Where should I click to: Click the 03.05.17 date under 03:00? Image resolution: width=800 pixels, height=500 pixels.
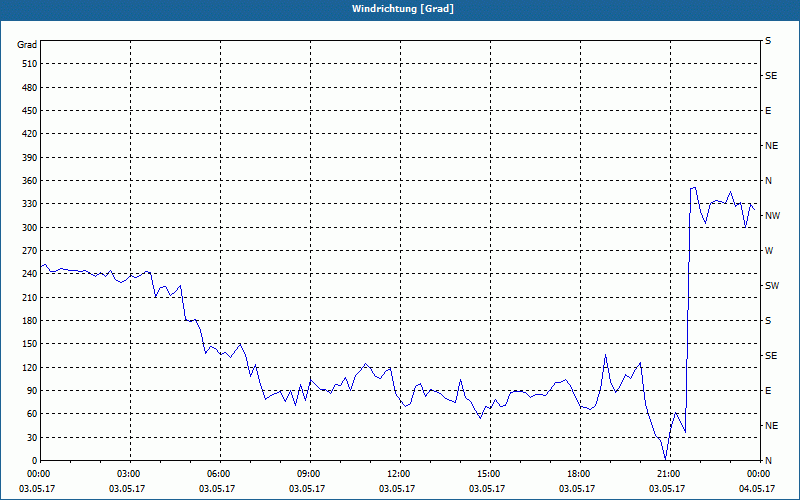coord(127,489)
